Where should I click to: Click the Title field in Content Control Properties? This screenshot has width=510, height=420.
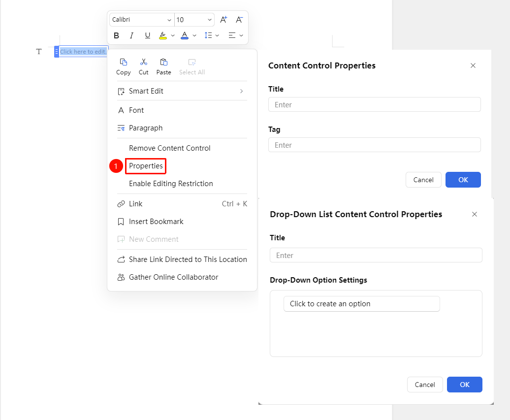point(374,104)
